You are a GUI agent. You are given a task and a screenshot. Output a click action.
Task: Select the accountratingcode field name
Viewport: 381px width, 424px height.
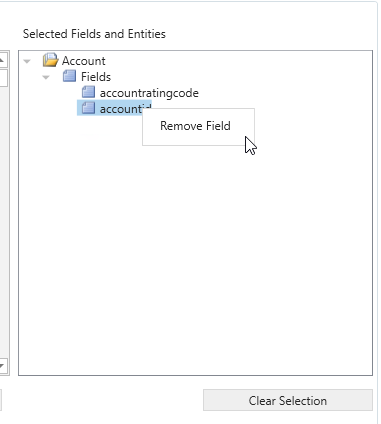coord(149,93)
